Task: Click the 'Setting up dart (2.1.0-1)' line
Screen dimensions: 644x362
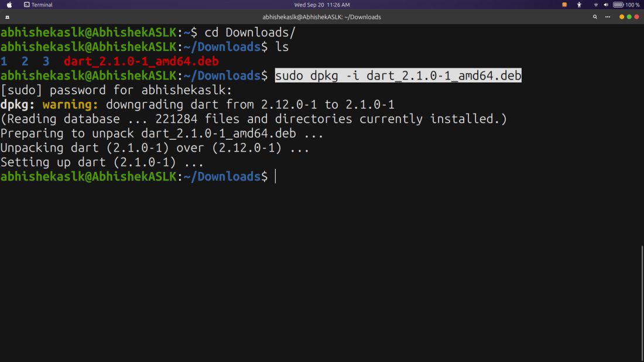Action: click(102, 162)
